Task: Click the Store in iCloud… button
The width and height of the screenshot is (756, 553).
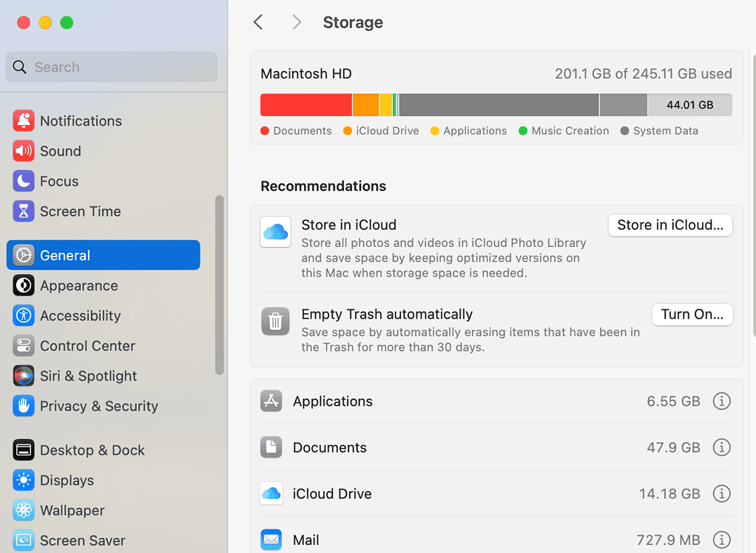Action: (x=669, y=225)
